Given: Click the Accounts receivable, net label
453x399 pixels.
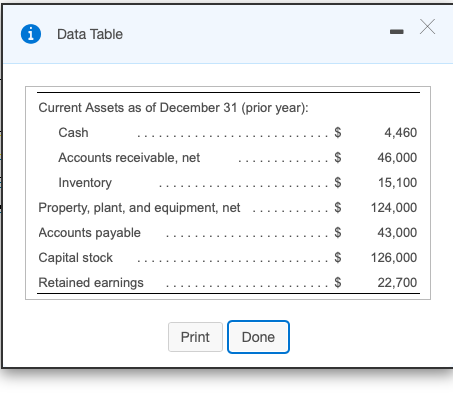Looking at the screenshot, I should (129, 158).
